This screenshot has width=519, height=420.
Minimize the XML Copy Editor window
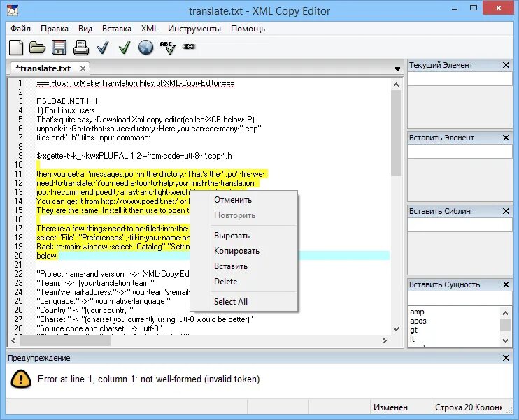[x=455, y=9]
